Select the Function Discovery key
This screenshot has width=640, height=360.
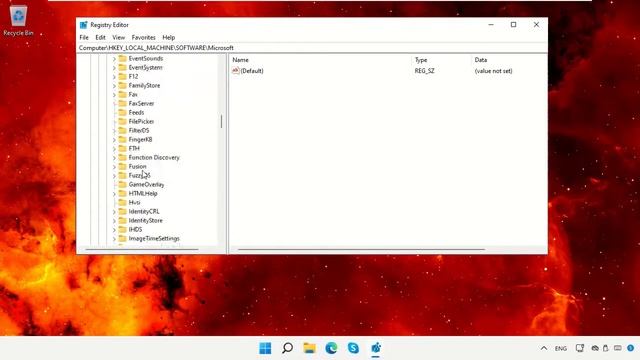[154, 157]
